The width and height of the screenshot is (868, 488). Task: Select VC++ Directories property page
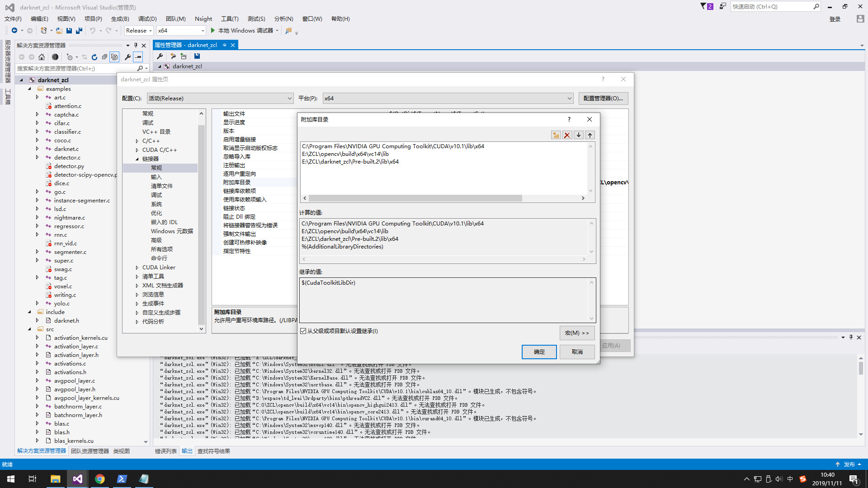(156, 132)
